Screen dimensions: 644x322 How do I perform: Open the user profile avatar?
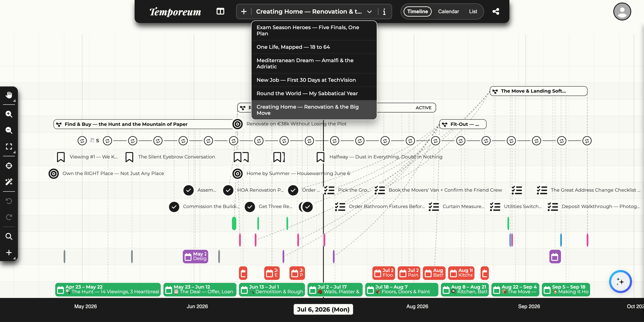622,11
